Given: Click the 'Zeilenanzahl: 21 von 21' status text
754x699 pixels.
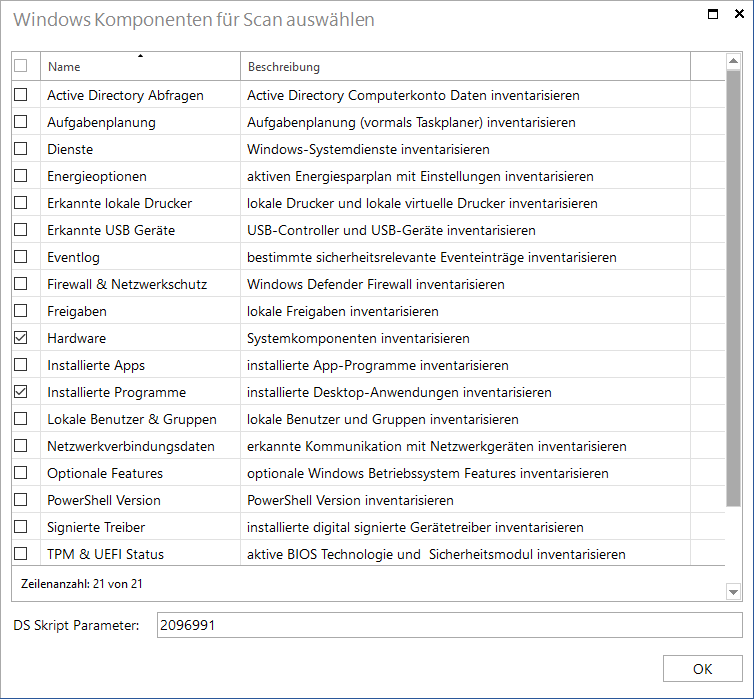Looking at the screenshot, I should click(82, 584).
